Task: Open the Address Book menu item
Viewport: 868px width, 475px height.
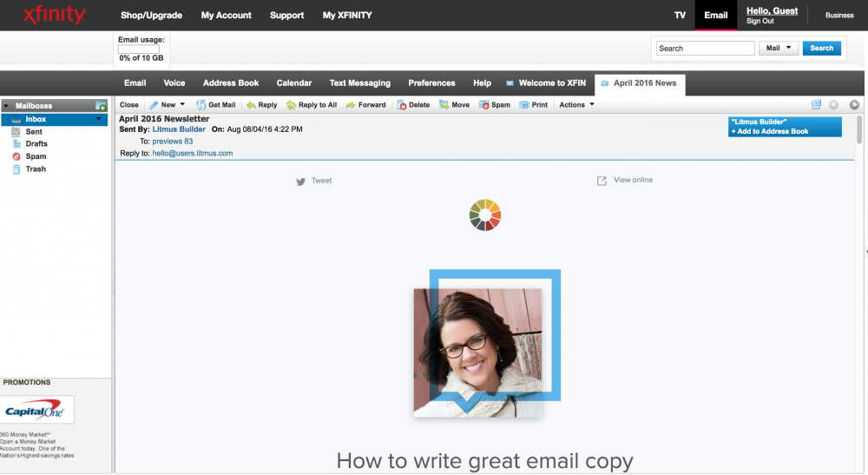Action: (x=231, y=83)
